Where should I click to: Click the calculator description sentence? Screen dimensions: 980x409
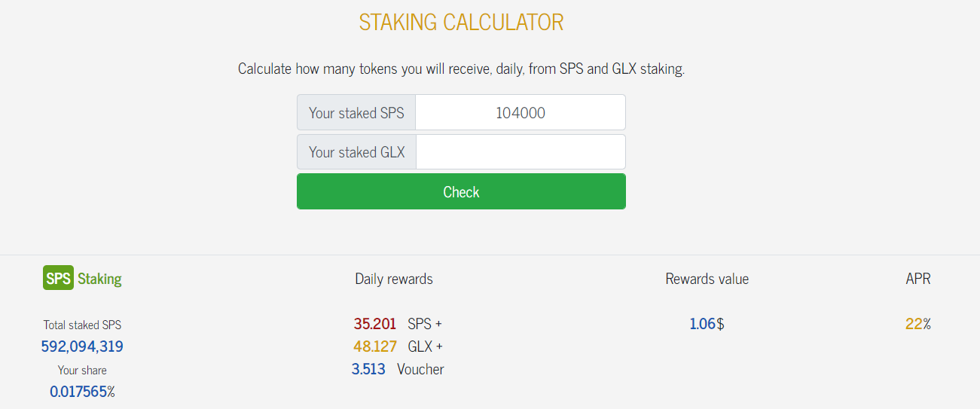click(461, 69)
